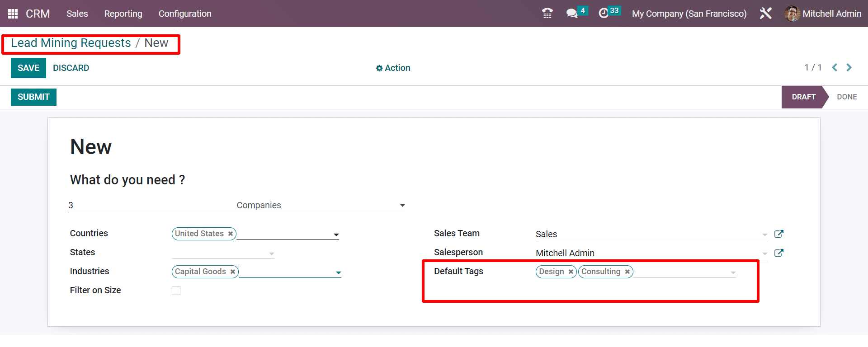The height and width of the screenshot is (347, 868).
Task: Go to previous record arrow
Action: click(835, 67)
